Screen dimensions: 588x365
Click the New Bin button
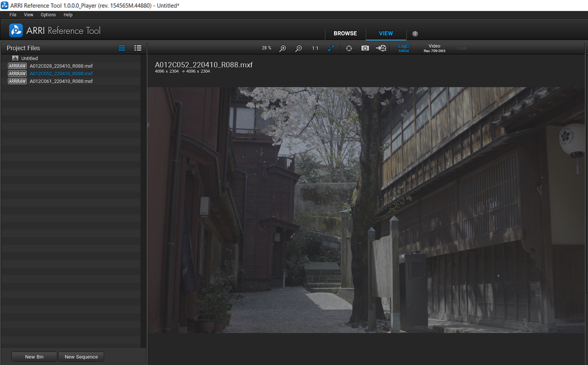(34, 357)
